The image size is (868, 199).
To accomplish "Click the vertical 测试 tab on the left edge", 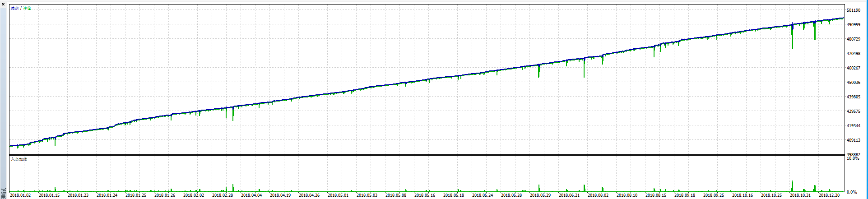I will 4,194.
